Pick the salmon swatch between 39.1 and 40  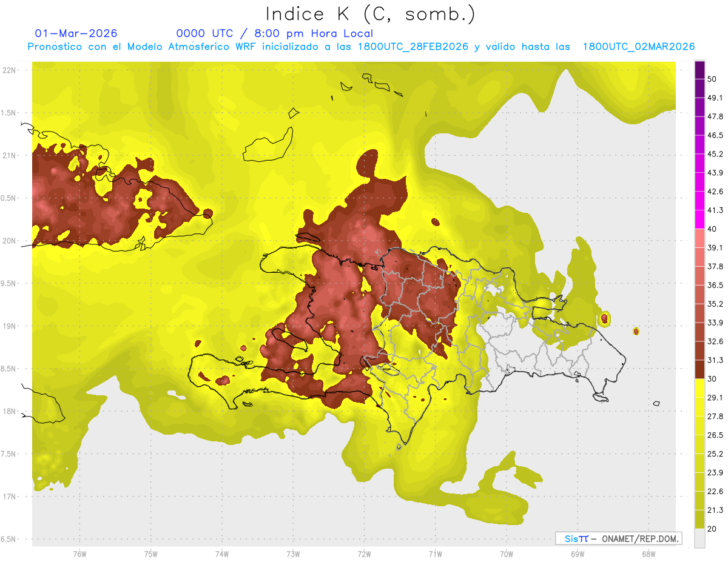coord(699,239)
